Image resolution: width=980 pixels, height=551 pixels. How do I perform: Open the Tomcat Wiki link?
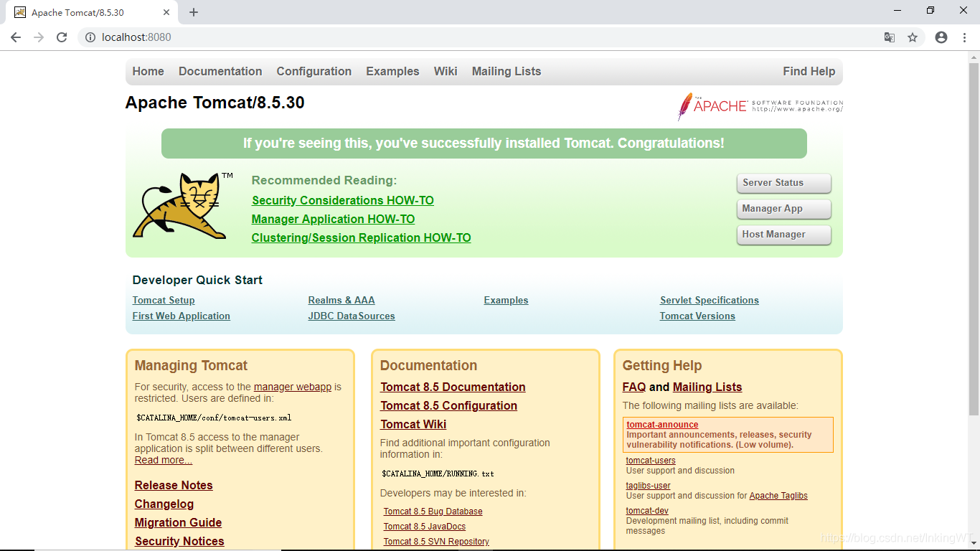pos(413,425)
